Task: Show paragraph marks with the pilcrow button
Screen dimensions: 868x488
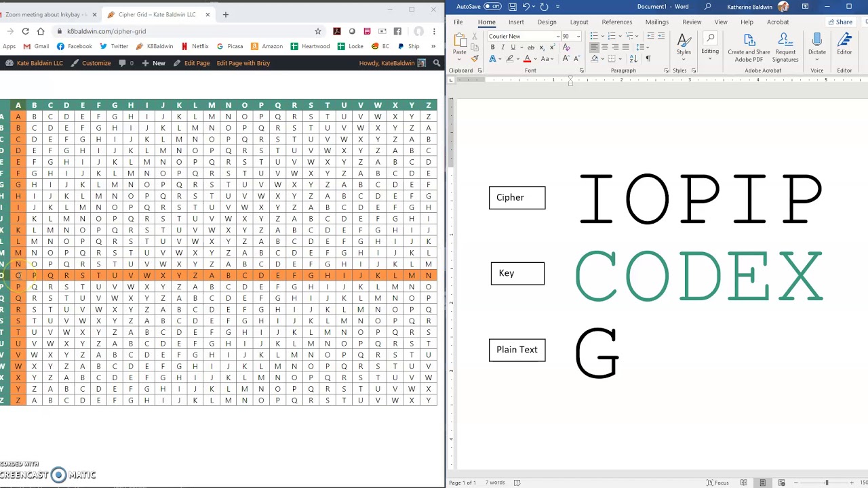Action: (x=648, y=59)
